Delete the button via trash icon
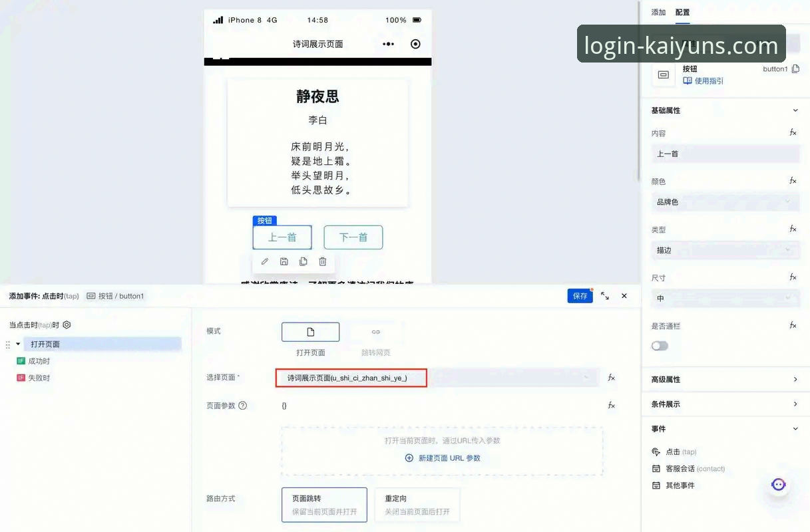The height and width of the screenshot is (532, 810). 323,262
